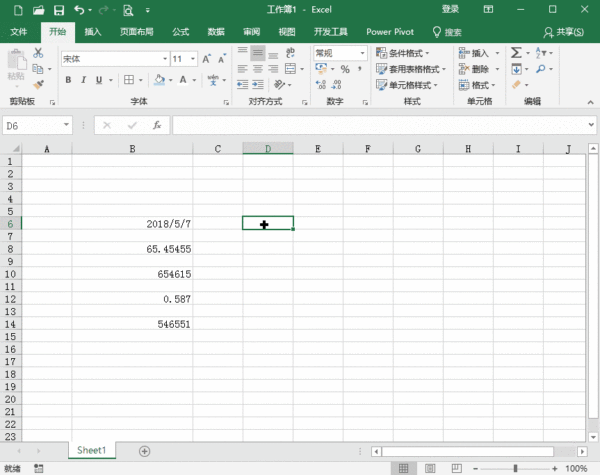Open font name dropdown 宋体

tap(165, 59)
